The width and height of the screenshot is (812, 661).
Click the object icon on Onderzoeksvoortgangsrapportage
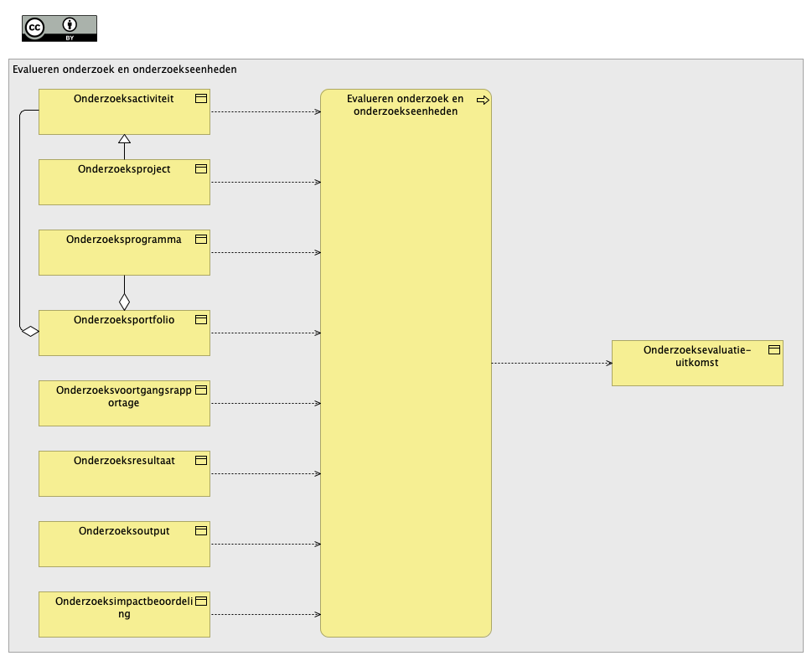201,390
